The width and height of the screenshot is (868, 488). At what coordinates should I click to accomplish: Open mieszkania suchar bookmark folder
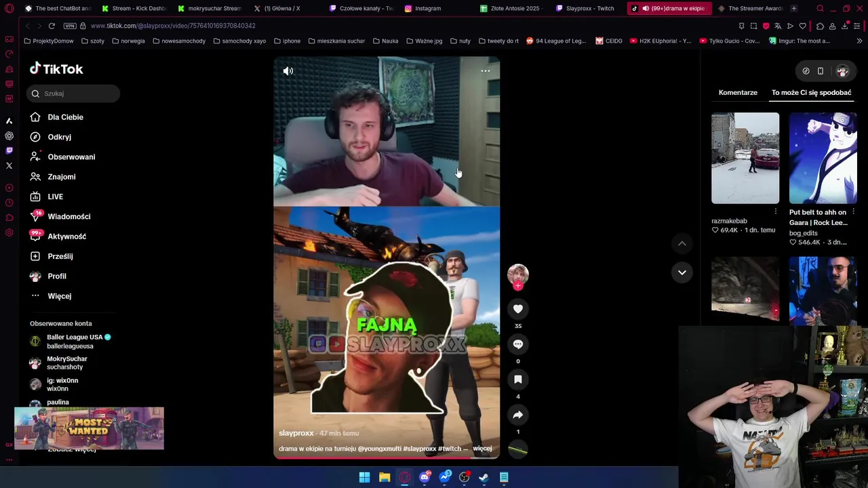336,41
